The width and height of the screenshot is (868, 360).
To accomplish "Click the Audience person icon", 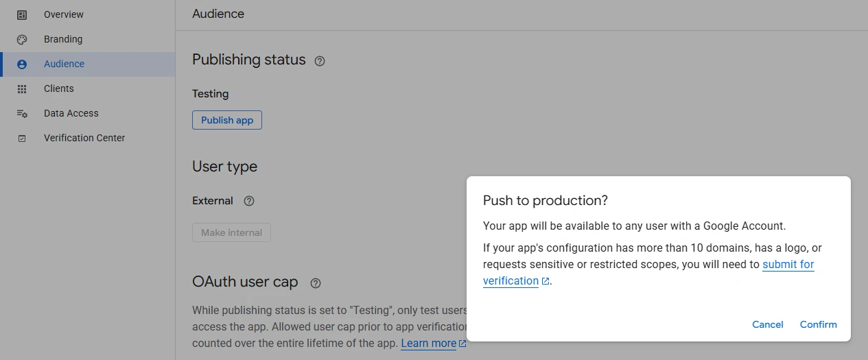I will (x=22, y=64).
